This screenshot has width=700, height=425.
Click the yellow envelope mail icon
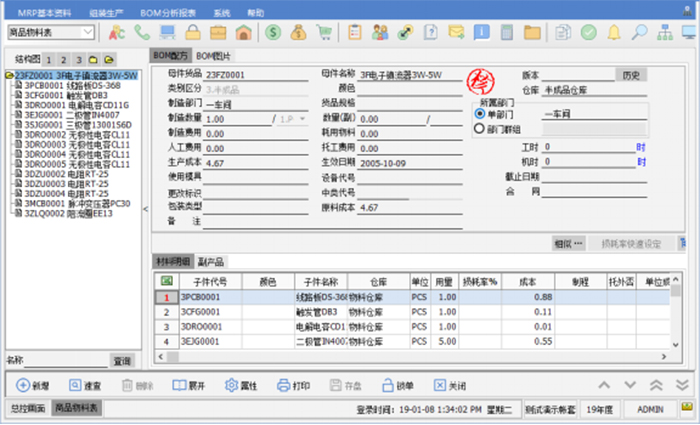(x=456, y=32)
